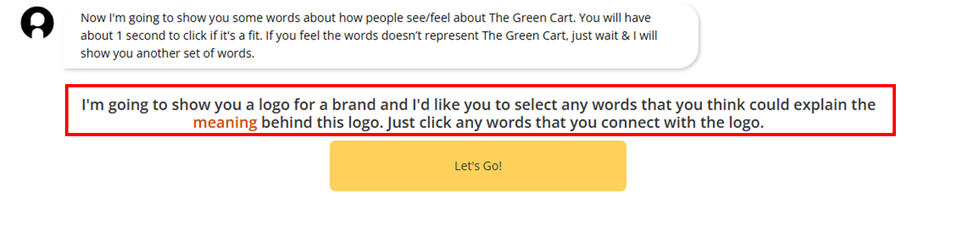The image size is (980, 248).
Task: Click the orange word "meaning"
Action: tap(225, 123)
